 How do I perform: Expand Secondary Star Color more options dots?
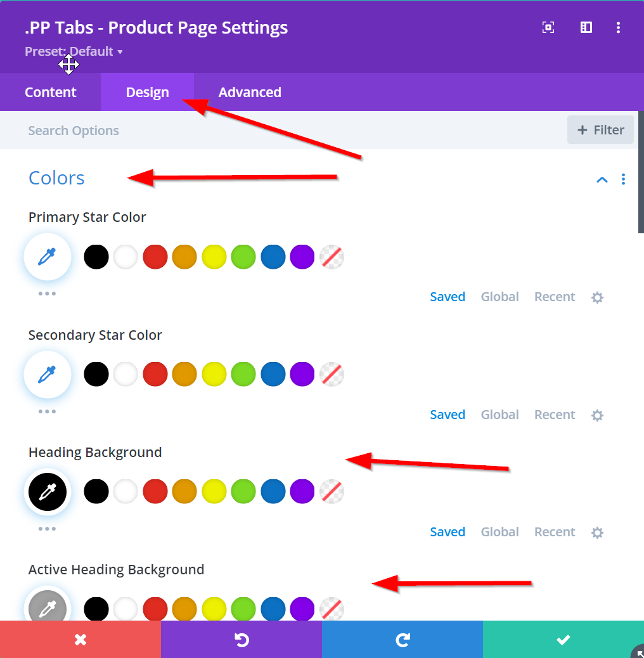(x=47, y=411)
